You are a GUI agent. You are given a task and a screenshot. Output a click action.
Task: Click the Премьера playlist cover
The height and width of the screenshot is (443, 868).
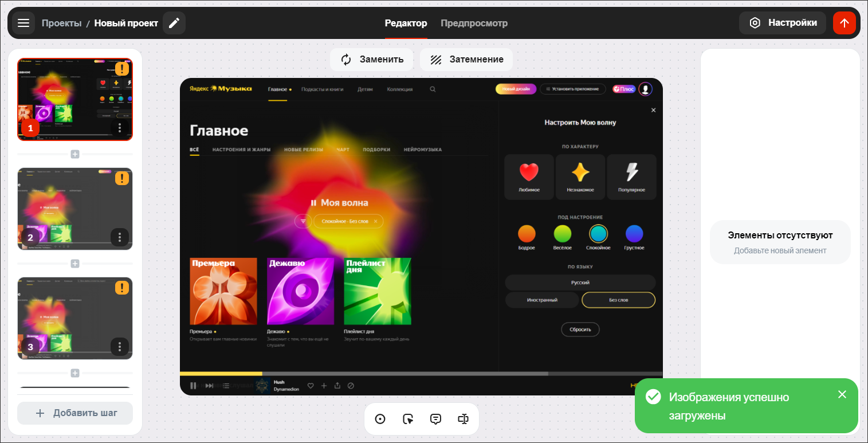[x=223, y=292]
